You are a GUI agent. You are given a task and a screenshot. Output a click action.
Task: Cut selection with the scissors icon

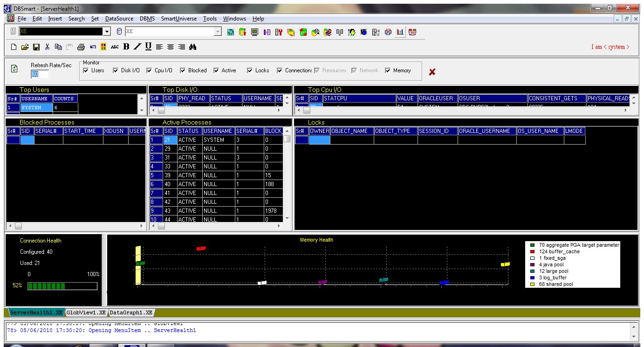pos(47,47)
